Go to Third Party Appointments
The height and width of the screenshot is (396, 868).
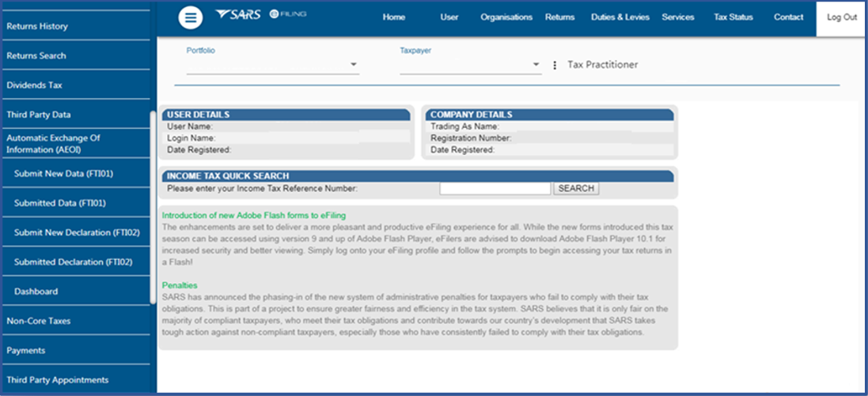pyautogui.click(x=57, y=380)
